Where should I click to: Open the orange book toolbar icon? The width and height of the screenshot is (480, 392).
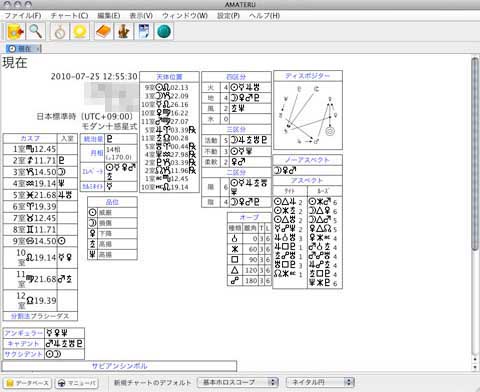click(x=104, y=32)
